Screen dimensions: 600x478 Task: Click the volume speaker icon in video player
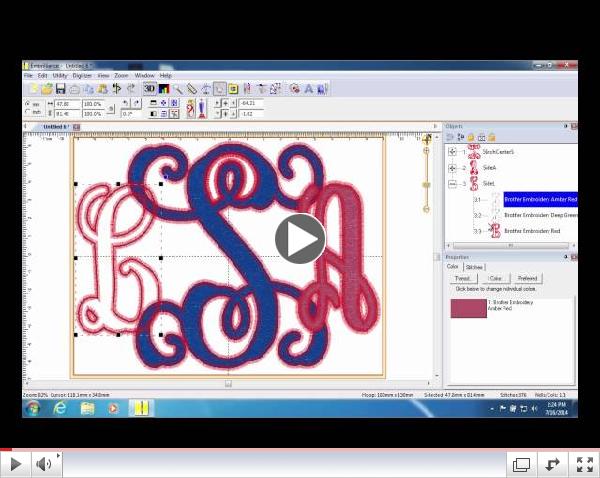[x=44, y=464]
